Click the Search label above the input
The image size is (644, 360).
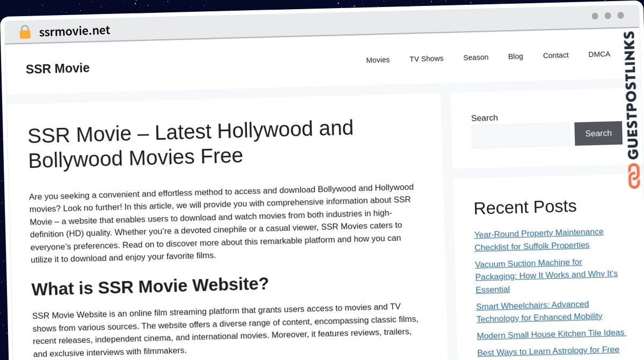point(484,118)
